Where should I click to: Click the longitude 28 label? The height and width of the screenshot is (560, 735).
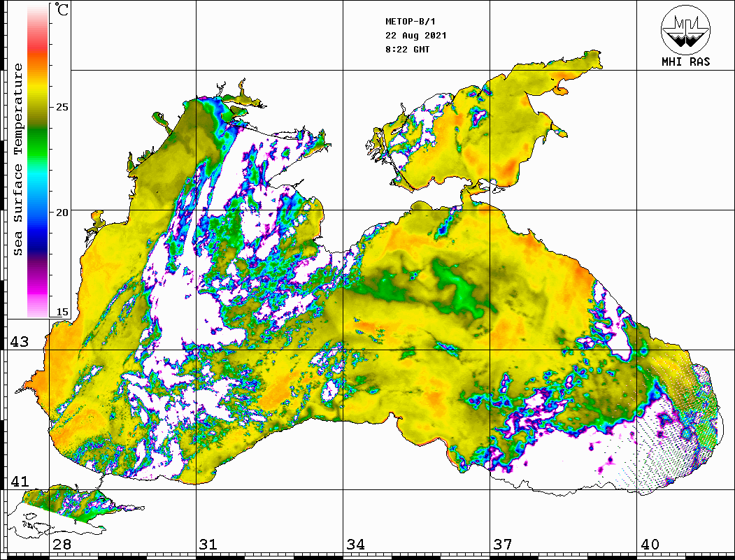click(62, 545)
